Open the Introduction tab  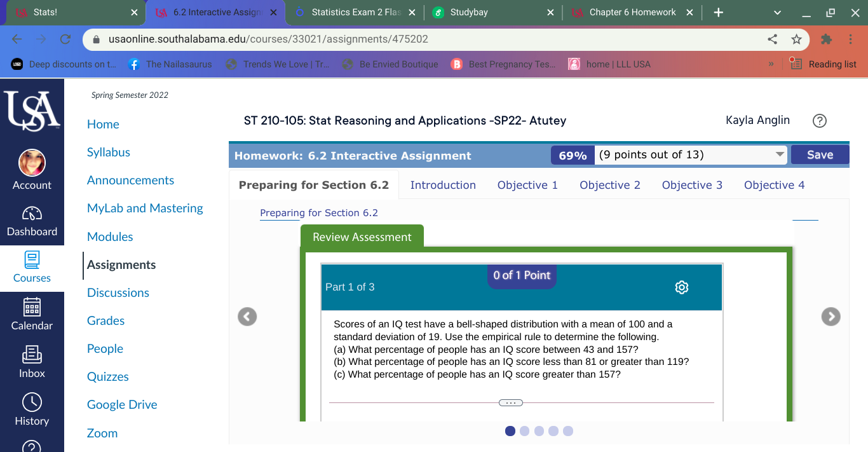pyautogui.click(x=443, y=184)
